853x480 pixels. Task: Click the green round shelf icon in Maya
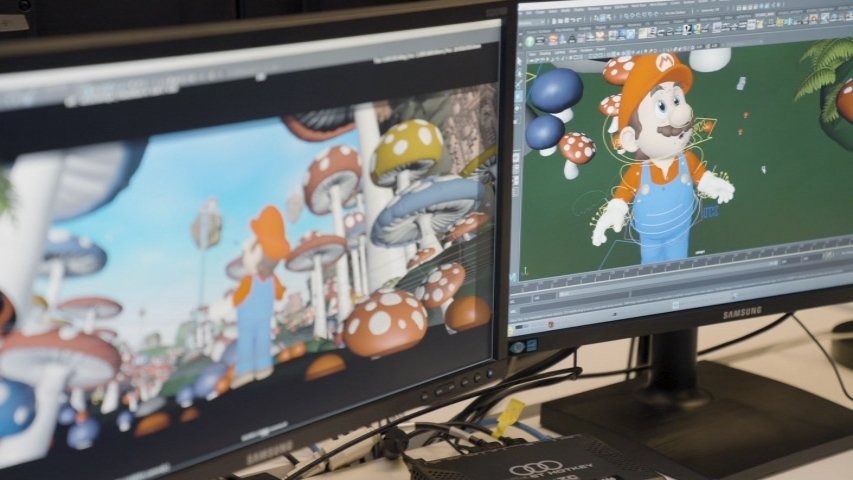pos(529,41)
